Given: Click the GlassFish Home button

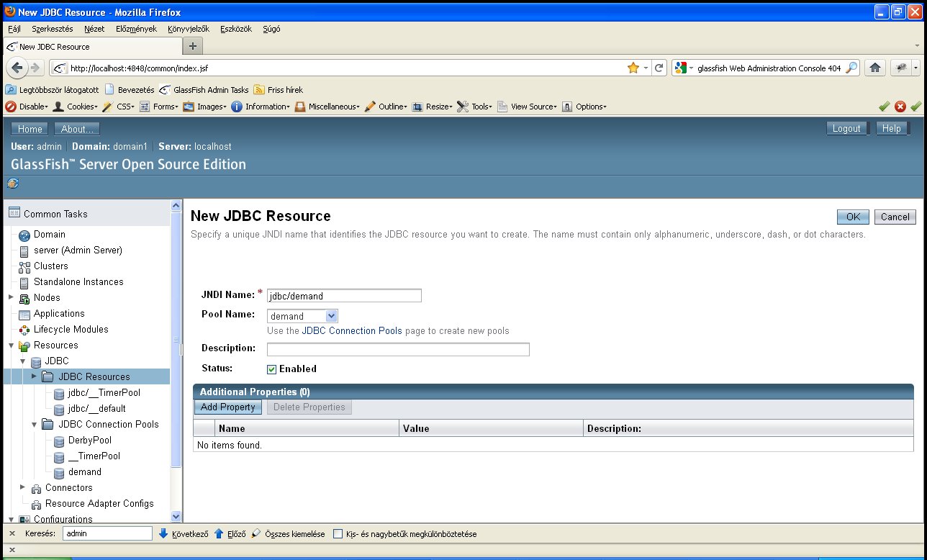Looking at the screenshot, I should click(30, 129).
